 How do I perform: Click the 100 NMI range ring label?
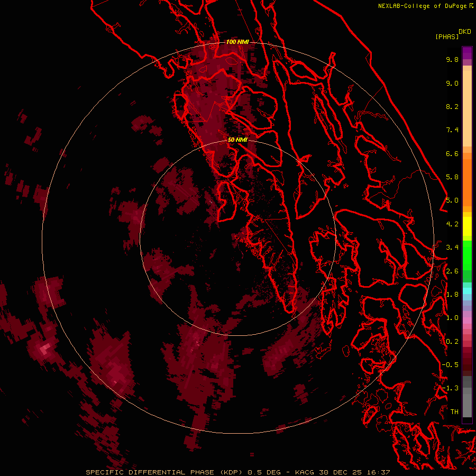pyautogui.click(x=237, y=42)
